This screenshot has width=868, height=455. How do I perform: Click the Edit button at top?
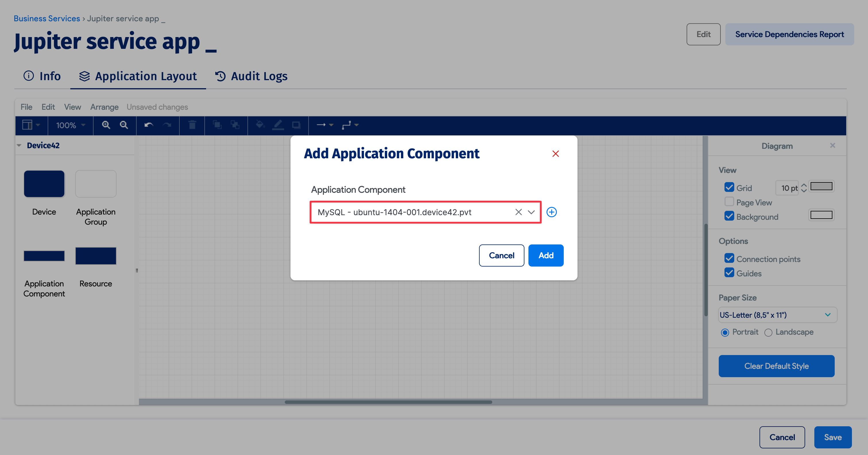point(703,34)
